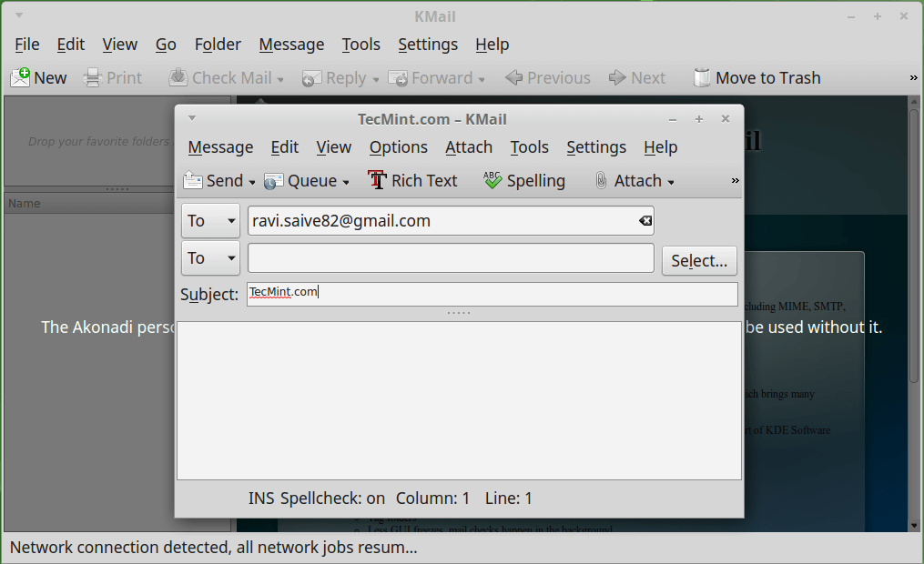Open the Help menu in composer window
Viewport: 924px width, 564px height.
(x=661, y=147)
